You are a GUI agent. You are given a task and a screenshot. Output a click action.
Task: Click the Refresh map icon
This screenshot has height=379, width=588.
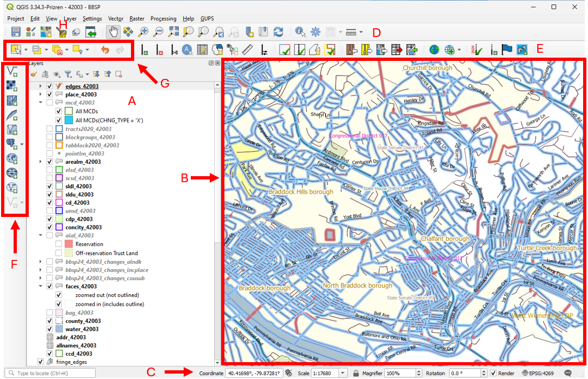[x=278, y=32]
